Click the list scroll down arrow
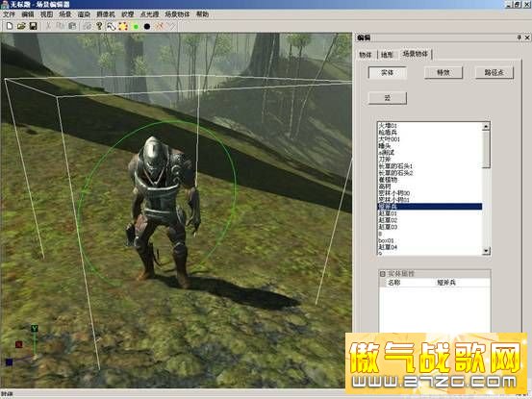This screenshot has height=399, width=532. (486, 251)
